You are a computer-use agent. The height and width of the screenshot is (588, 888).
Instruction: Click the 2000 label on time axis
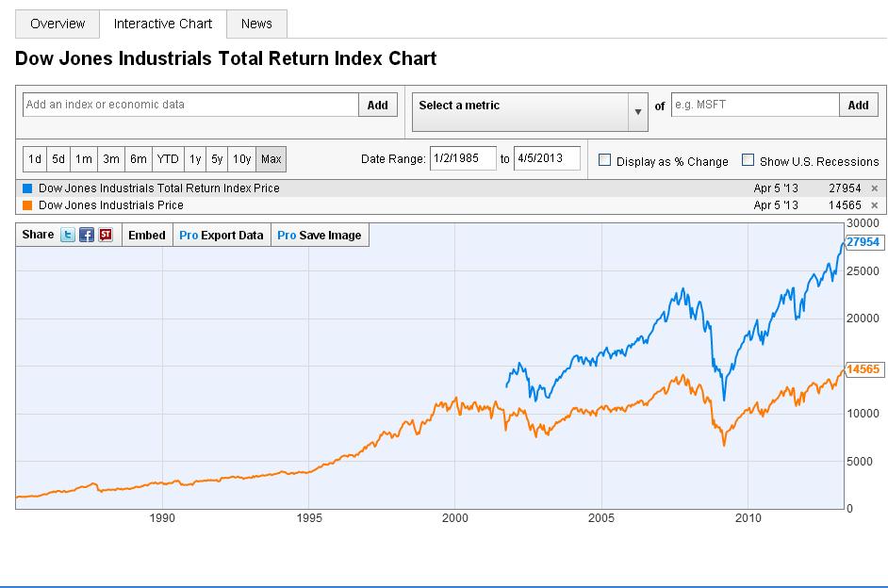click(x=454, y=518)
